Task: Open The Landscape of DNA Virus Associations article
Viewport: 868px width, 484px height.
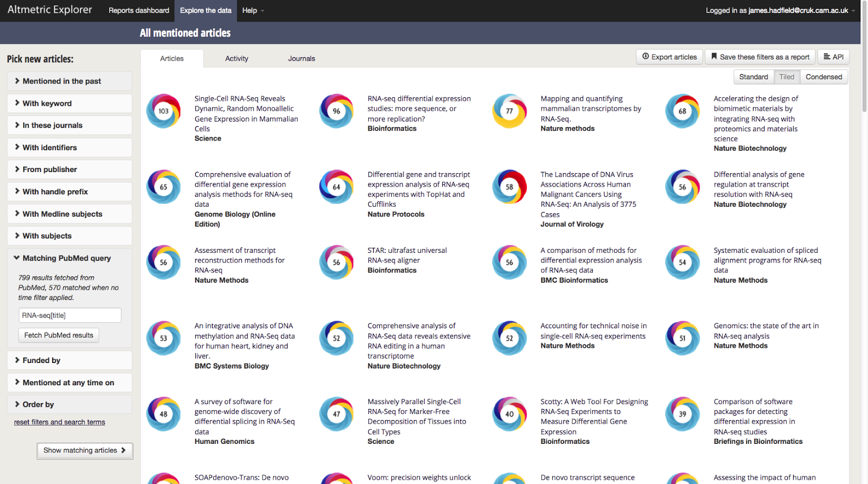Action: click(x=588, y=194)
